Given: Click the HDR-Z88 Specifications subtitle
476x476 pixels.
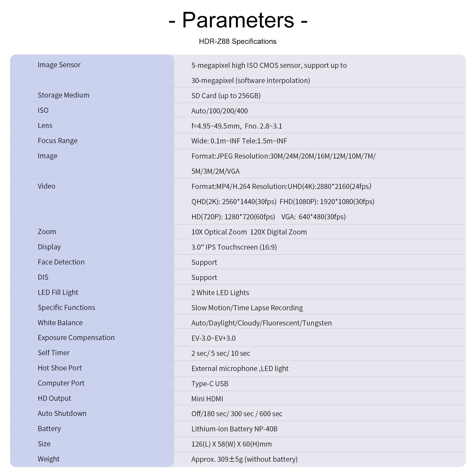Looking at the screenshot, I should [237, 41].
